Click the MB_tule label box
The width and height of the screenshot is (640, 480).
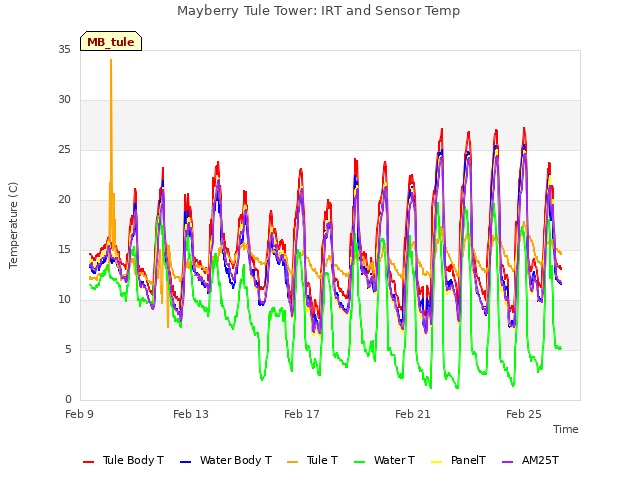pos(111,41)
